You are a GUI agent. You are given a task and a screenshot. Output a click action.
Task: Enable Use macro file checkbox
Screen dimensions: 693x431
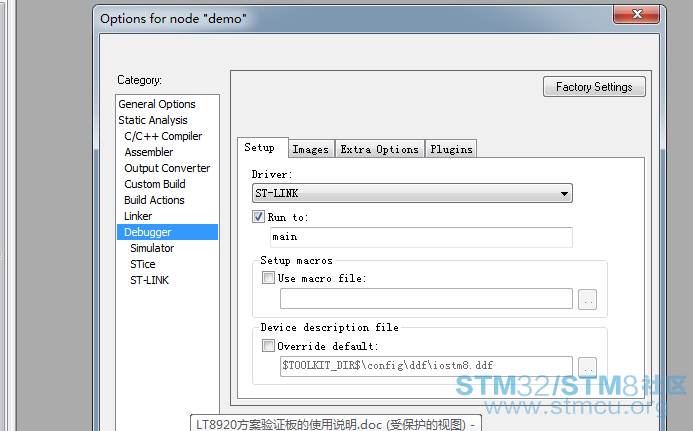268,278
